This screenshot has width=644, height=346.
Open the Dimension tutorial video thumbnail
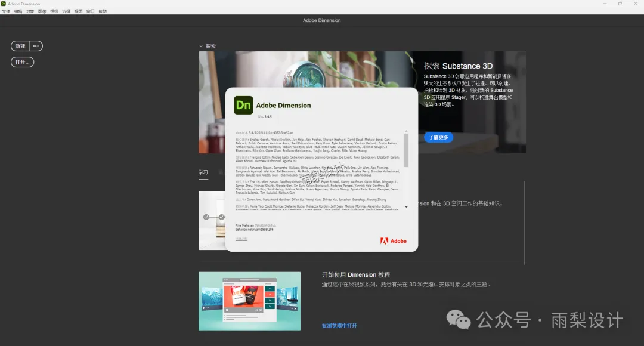pos(249,301)
